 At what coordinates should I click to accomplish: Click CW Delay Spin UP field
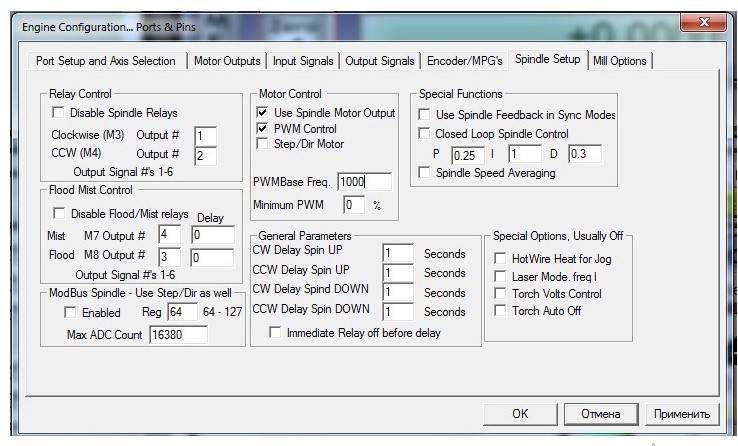398,253
